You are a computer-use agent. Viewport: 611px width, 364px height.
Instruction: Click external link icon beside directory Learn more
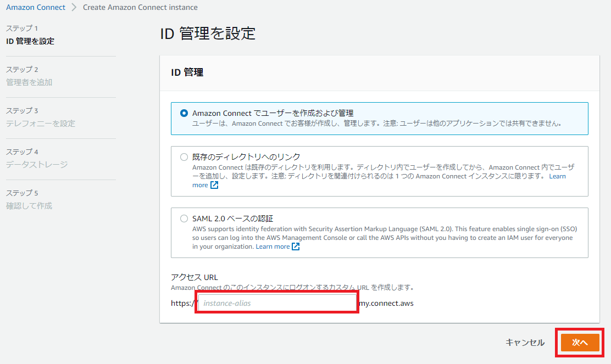(x=214, y=185)
